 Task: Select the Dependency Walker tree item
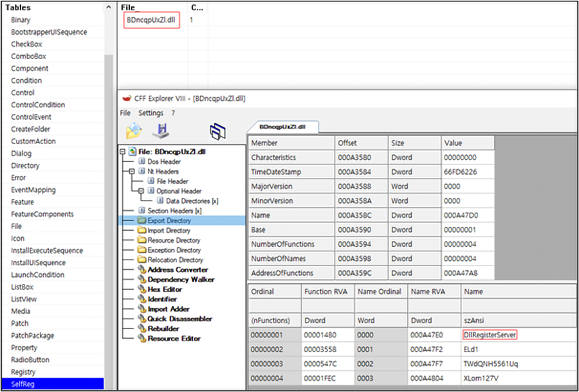click(x=181, y=280)
